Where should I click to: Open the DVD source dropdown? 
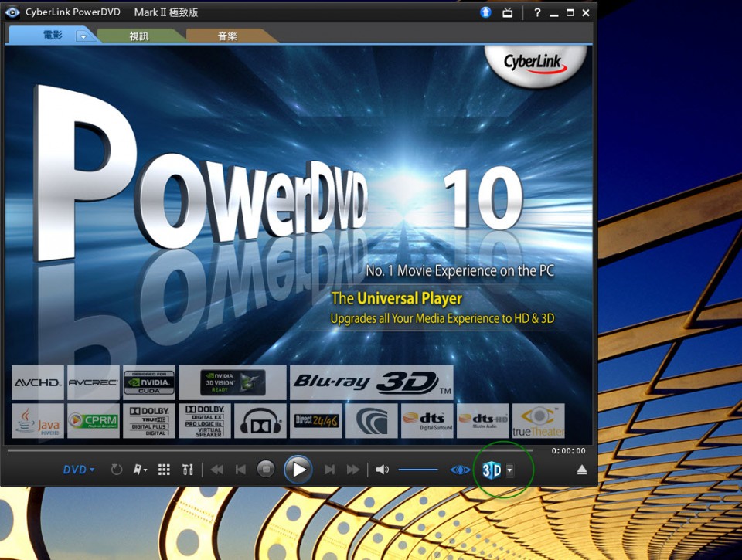(x=79, y=470)
